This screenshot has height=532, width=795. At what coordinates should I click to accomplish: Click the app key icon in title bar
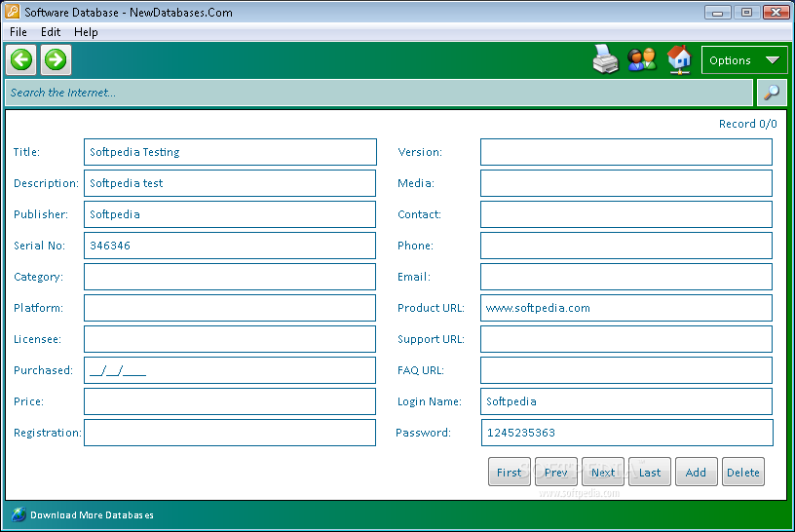tap(12, 12)
